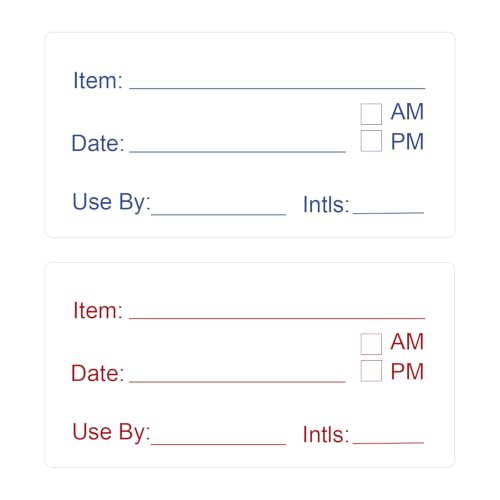Check the AM box on red label

(371, 344)
